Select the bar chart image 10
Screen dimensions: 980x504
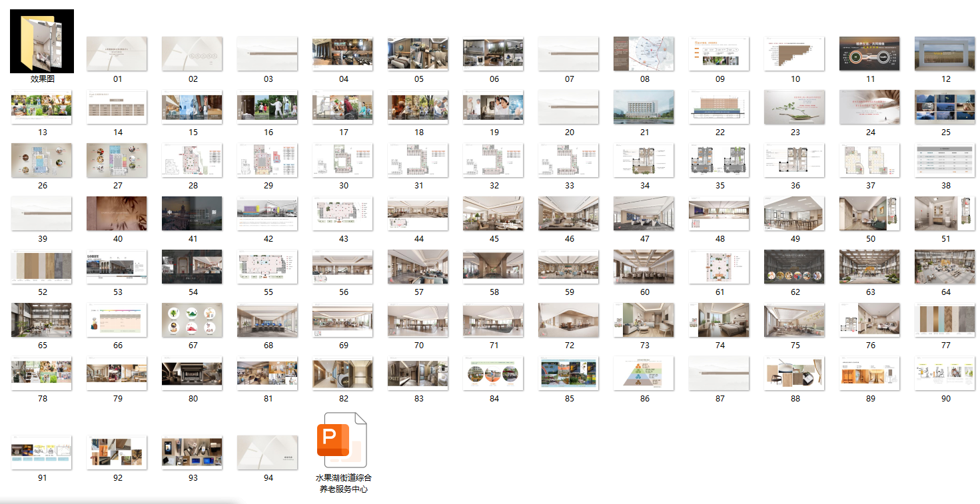click(x=795, y=54)
